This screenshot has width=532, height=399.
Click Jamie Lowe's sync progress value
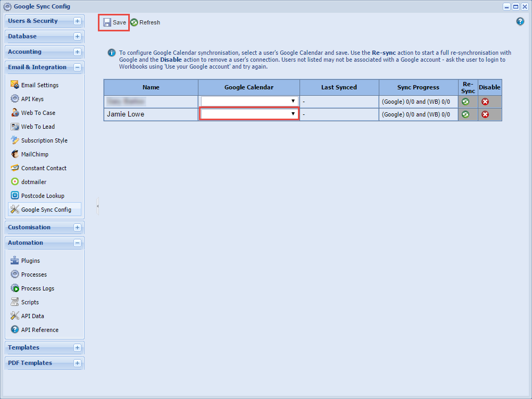[416, 115]
